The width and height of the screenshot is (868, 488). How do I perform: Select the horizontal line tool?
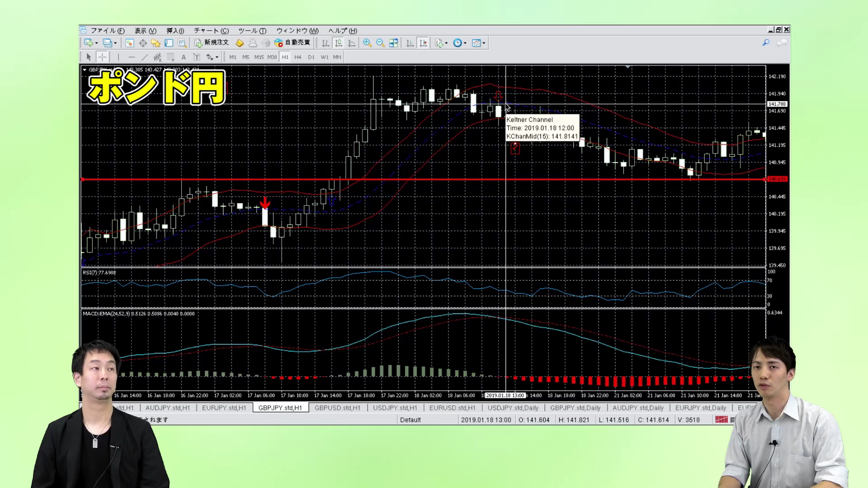coord(132,57)
